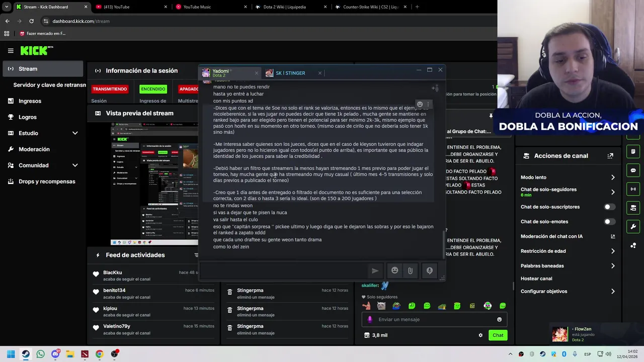Select Stream in Kick sidebar
Viewport: 644px width, 362px height.
[x=43, y=69]
